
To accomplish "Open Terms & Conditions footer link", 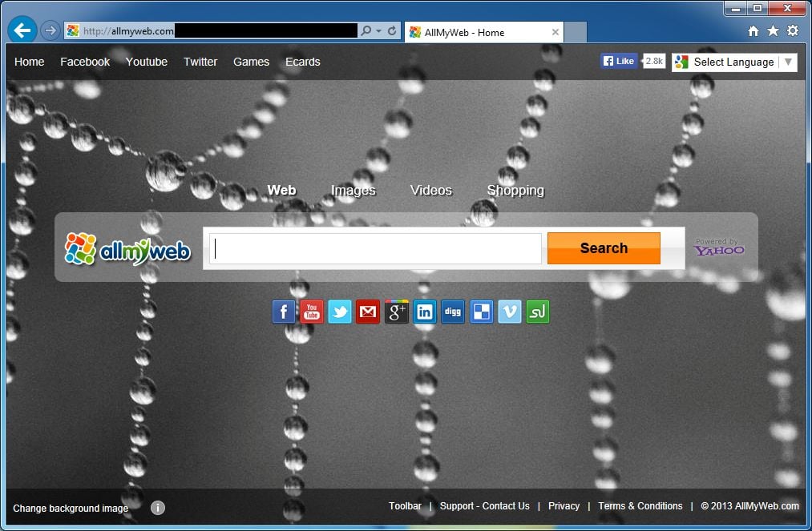I will tap(640, 505).
